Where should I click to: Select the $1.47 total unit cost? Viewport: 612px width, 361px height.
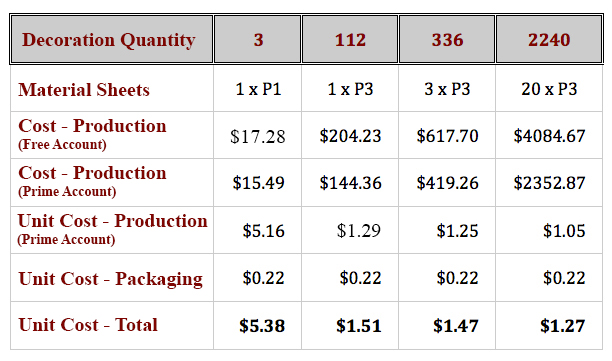pos(455,326)
